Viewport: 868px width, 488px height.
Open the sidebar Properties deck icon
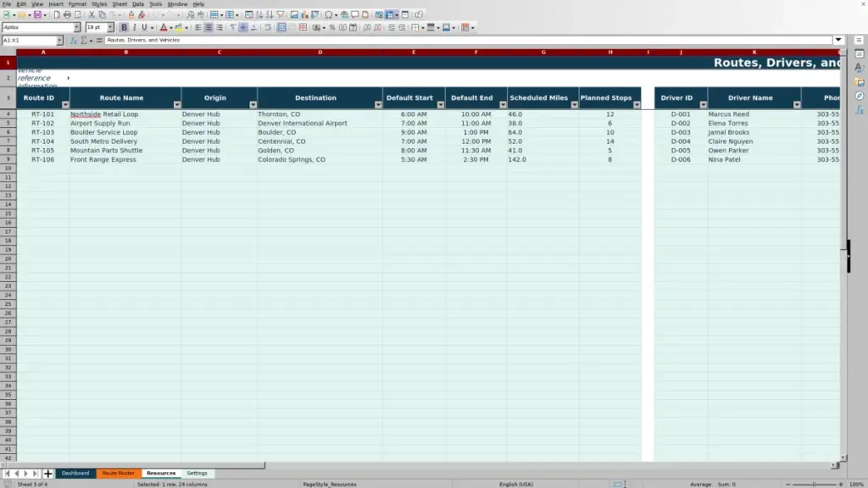click(x=860, y=54)
